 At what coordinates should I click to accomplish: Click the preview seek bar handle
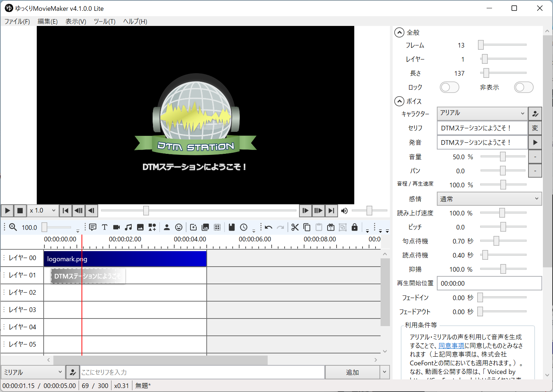(x=146, y=210)
